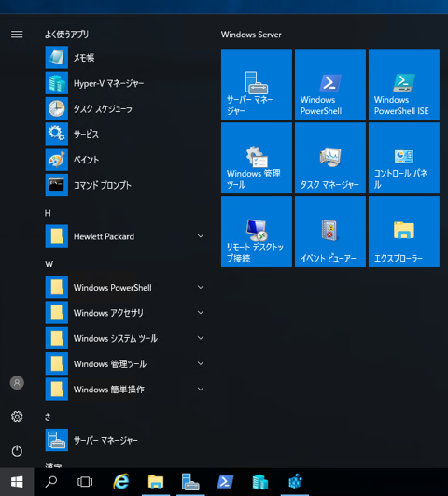Launch ペイント from app list
The width and height of the screenshot is (448, 496).
coord(125,160)
